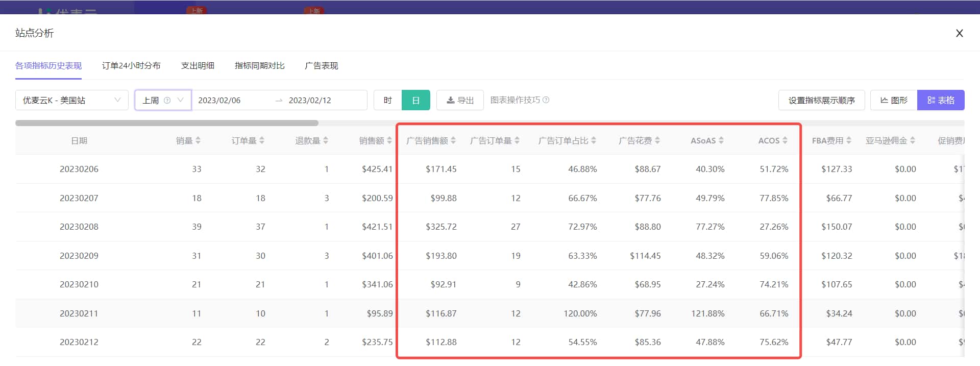
Task: Click ad spend value $114.45
Action: click(x=645, y=256)
